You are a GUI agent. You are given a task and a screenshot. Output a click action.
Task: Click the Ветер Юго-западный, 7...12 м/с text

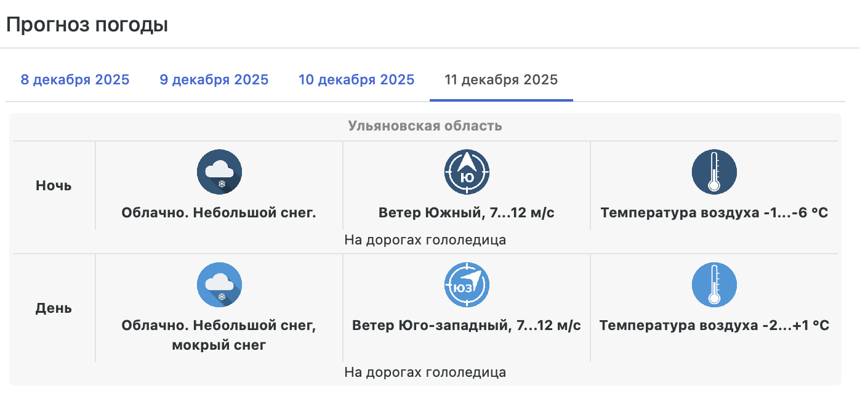coord(467,325)
